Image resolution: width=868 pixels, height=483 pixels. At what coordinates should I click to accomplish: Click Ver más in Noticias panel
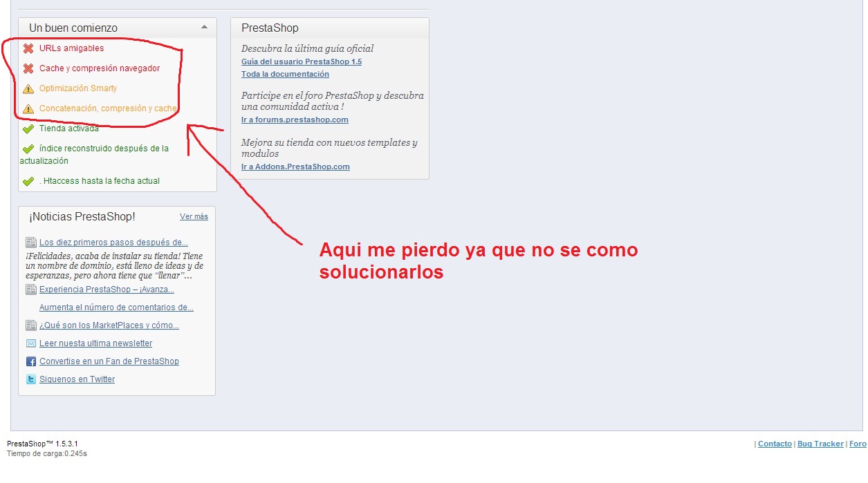click(x=194, y=216)
